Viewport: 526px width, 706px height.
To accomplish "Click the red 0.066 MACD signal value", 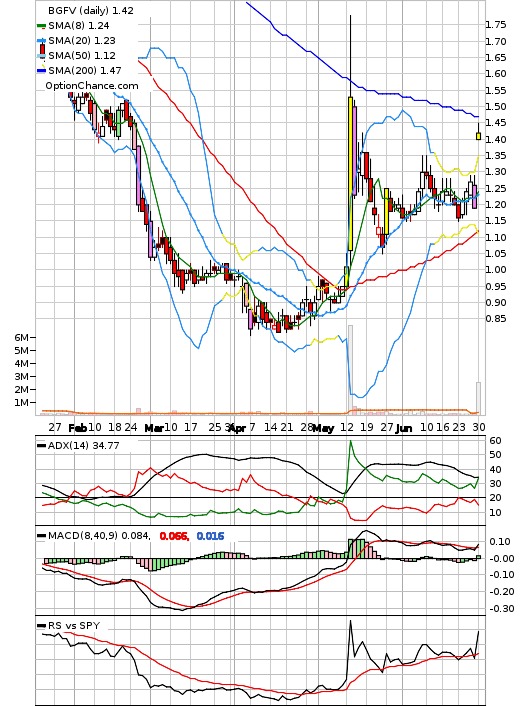I will click(174, 536).
